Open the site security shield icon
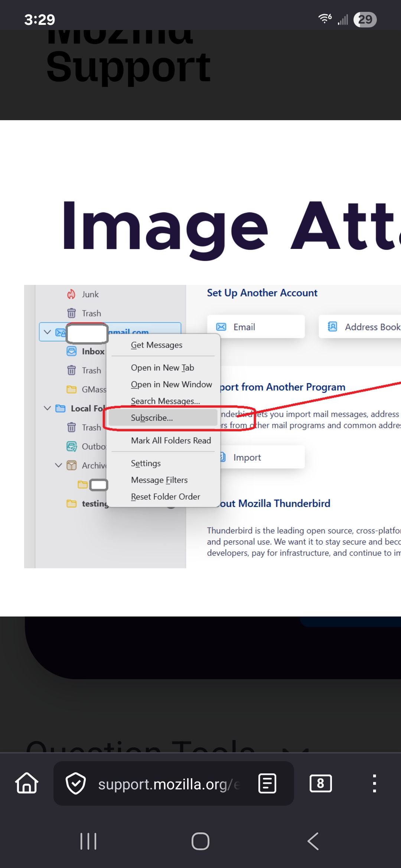401x868 pixels. (76, 783)
